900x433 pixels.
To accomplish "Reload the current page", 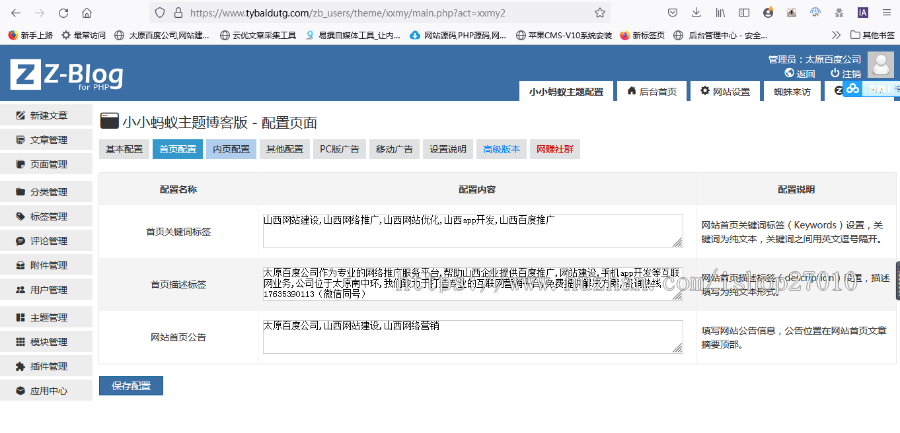I will pos(64,13).
